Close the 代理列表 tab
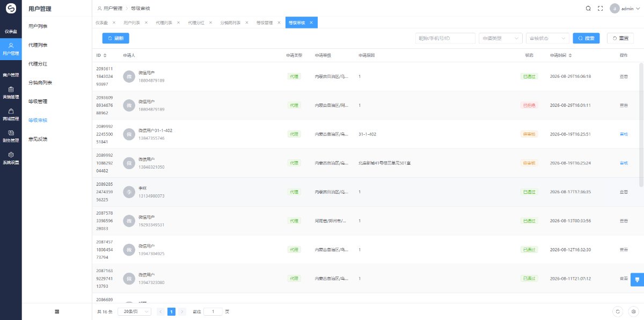 178,23
